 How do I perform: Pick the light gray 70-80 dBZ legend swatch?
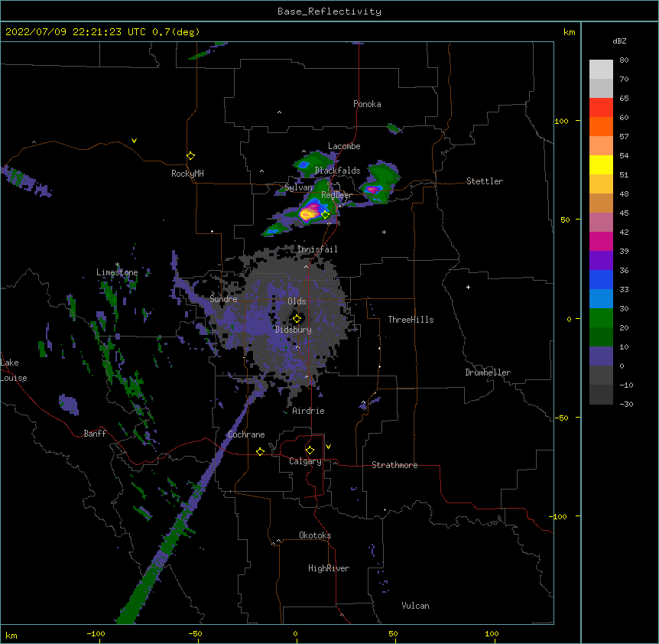tap(601, 70)
